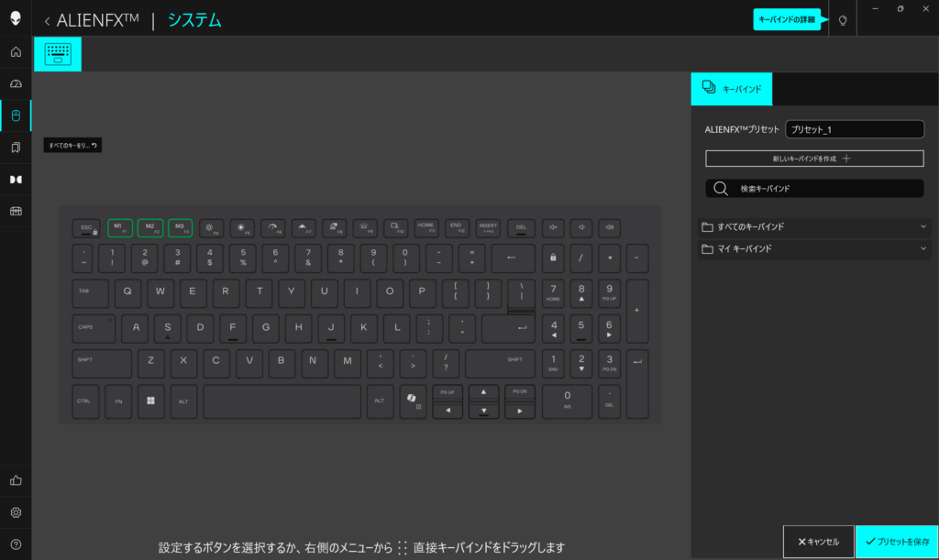Expand the マイ キーバインド folder
The width and height of the screenshot is (939, 560).
814,248
